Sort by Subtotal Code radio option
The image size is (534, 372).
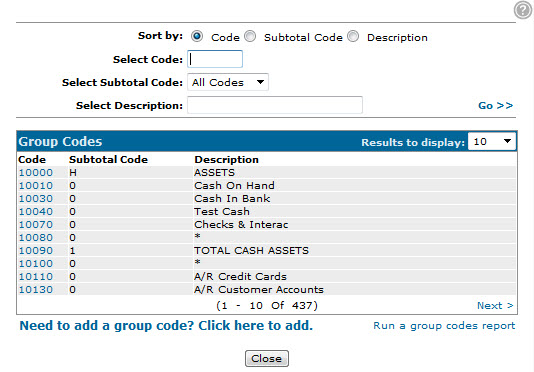coord(250,36)
